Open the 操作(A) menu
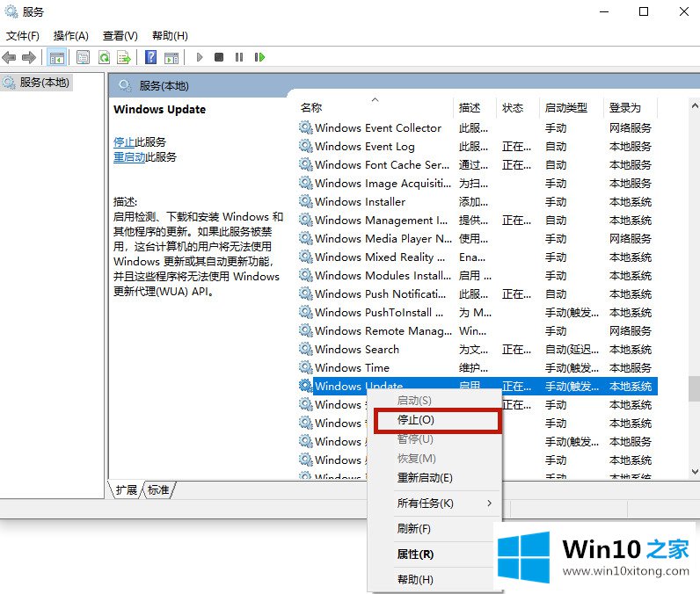 [x=70, y=36]
